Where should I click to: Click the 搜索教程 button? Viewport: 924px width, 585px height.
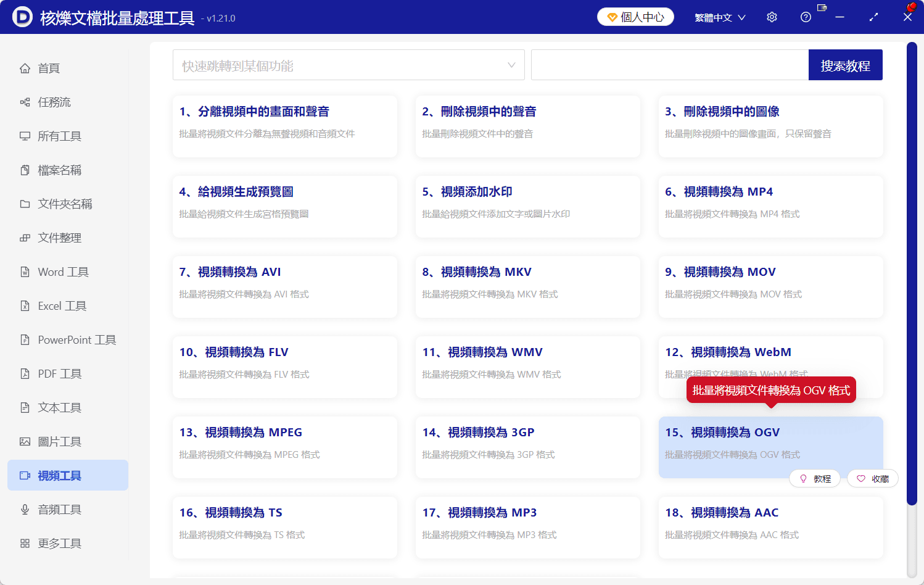coord(846,65)
